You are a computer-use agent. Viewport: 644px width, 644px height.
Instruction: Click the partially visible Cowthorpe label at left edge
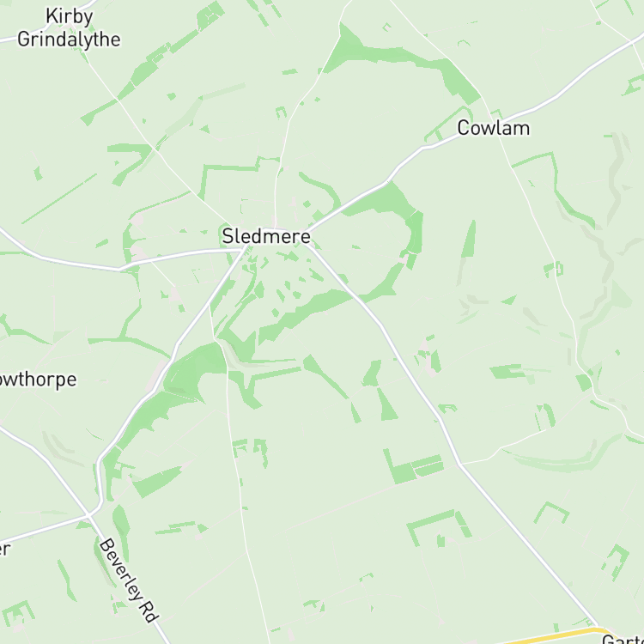tap(38, 380)
